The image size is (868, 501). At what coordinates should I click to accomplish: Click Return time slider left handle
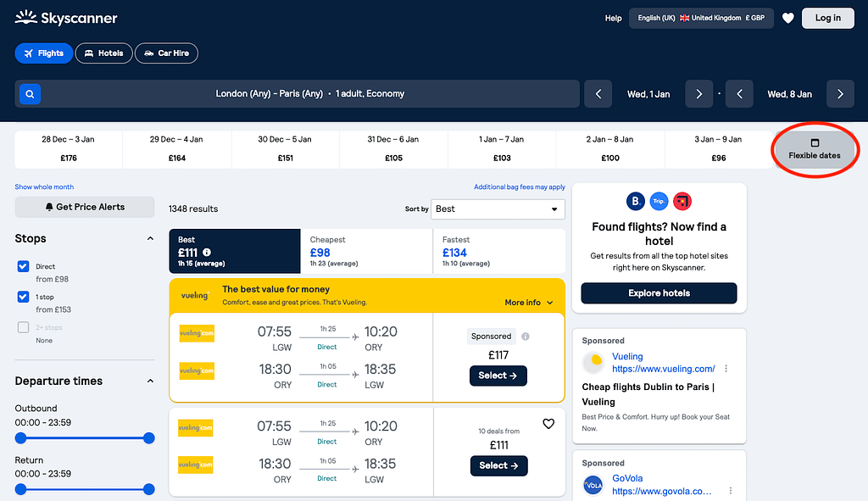tap(21, 489)
